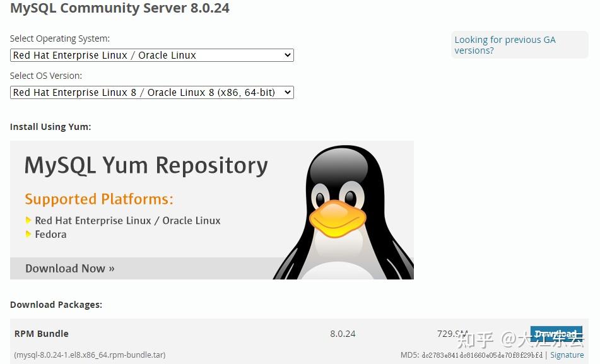The height and width of the screenshot is (364, 600).
Task: Click the mysql-8.0.24-1.el8.x86_64.rpm-bundle.tar filename
Action: [89, 355]
